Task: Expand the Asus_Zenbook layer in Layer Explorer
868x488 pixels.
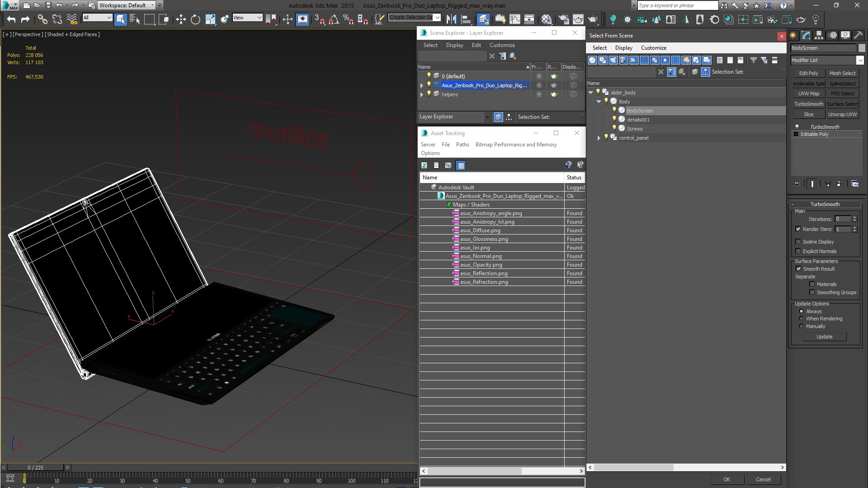Action: [422, 85]
